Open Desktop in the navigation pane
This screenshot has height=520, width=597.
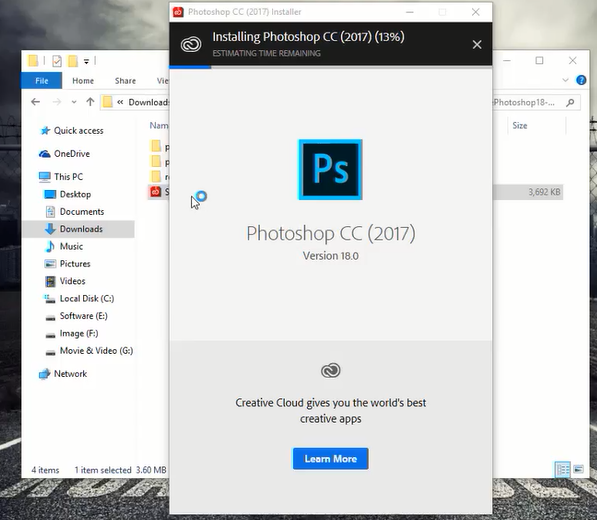click(x=68, y=194)
